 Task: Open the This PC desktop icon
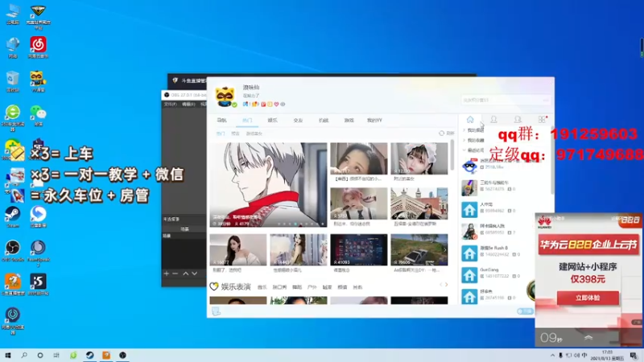click(x=13, y=14)
